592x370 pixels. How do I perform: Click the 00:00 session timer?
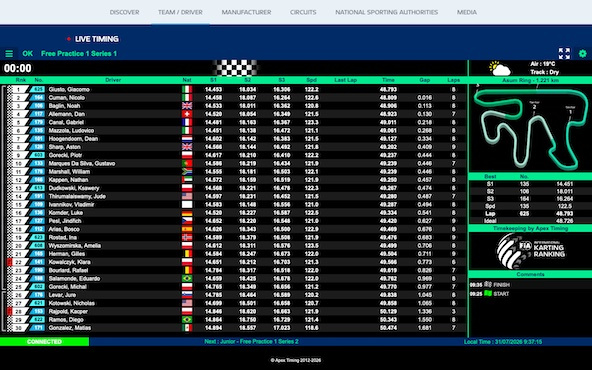point(17,68)
